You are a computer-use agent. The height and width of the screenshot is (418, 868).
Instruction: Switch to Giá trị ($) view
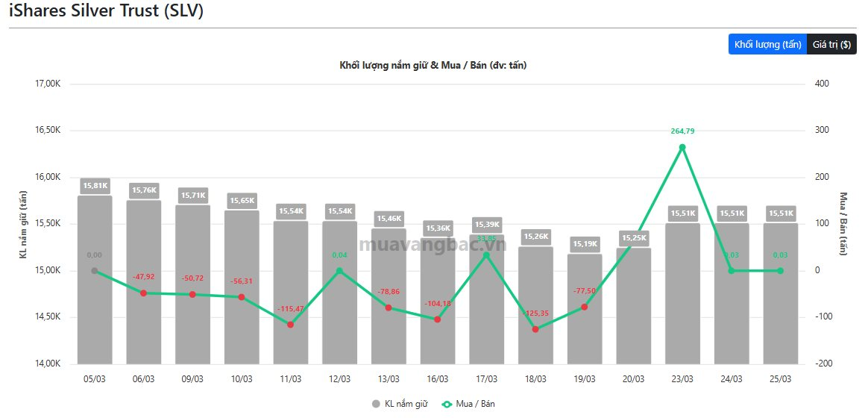(831, 45)
